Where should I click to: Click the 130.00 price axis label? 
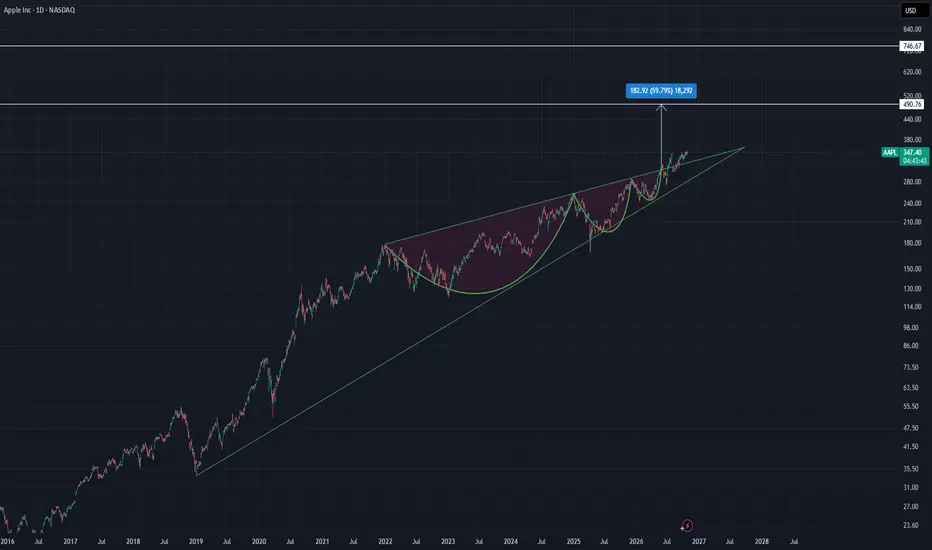point(912,289)
